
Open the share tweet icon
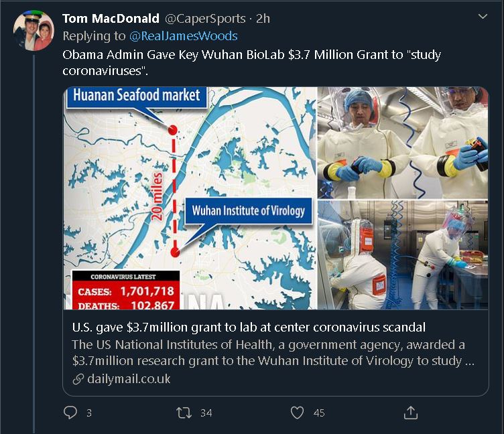click(x=410, y=413)
